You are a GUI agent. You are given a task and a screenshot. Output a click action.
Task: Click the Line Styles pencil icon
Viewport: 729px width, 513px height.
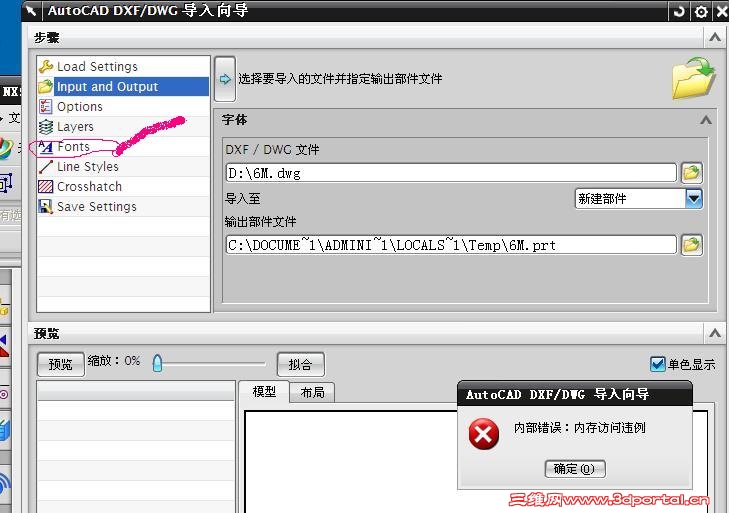[x=46, y=167]
